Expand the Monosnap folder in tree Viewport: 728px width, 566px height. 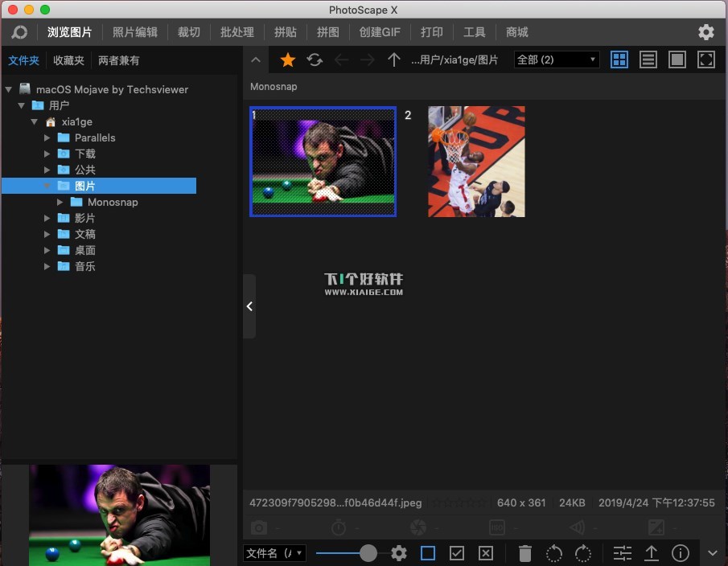click(x=61, y=202)
